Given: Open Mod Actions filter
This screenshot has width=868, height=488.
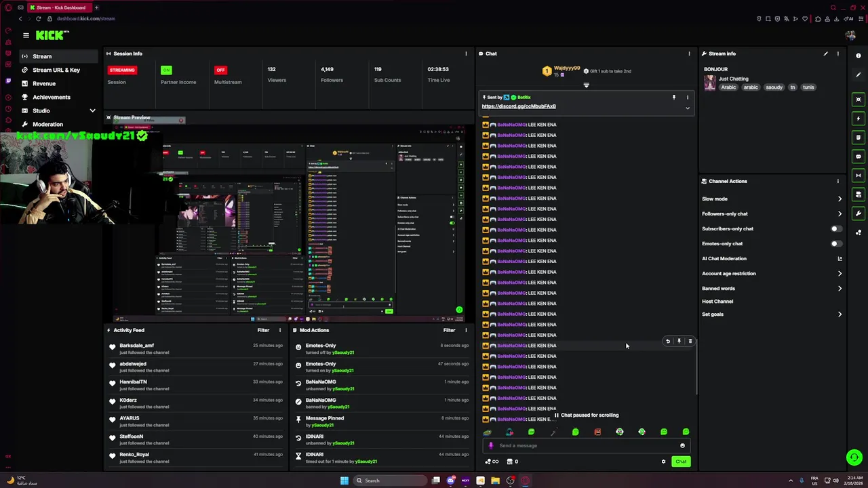Looking at the screenshot, I should pos(449,330).
